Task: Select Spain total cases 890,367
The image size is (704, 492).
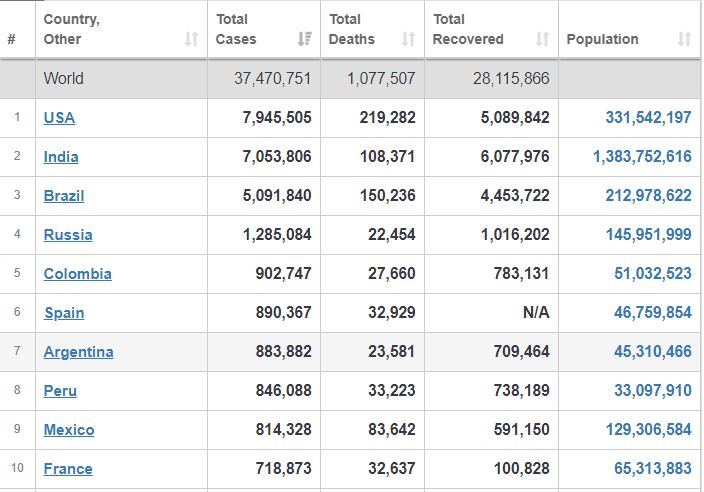Action: coord(284,313)
